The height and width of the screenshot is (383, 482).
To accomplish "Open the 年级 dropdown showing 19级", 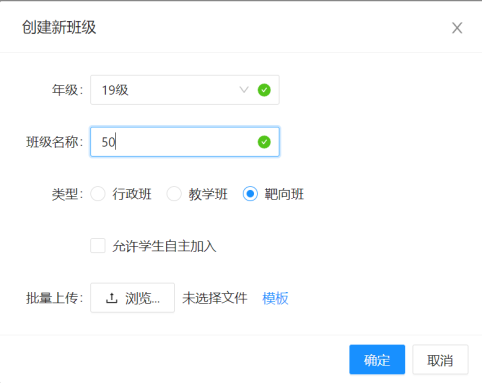I will tap(185, 90).
